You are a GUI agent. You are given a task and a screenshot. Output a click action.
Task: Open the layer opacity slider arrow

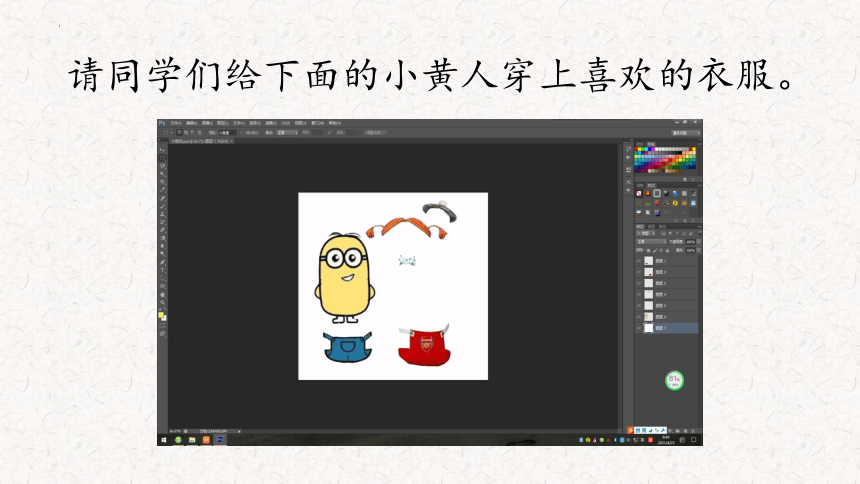[x=699, y=241]
